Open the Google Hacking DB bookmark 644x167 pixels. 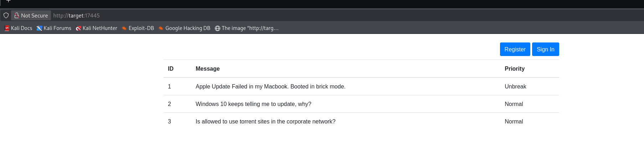(184, 28)
